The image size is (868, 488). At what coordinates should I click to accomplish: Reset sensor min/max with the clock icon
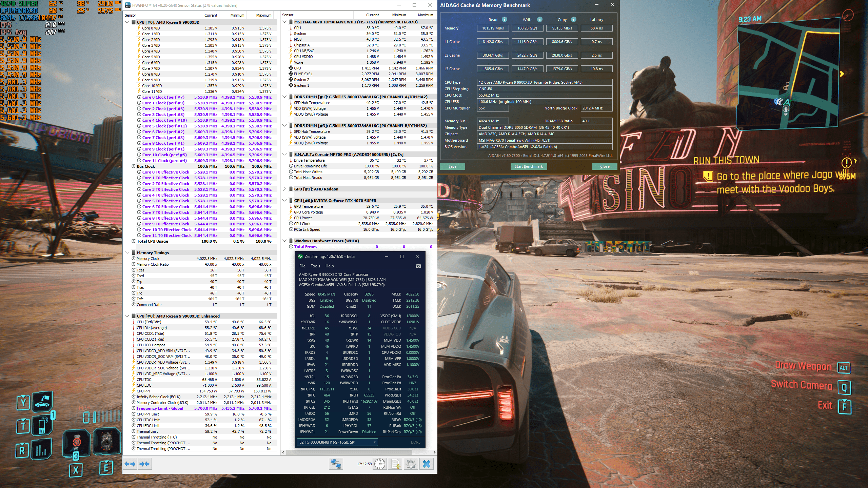[x=380, y=464]
